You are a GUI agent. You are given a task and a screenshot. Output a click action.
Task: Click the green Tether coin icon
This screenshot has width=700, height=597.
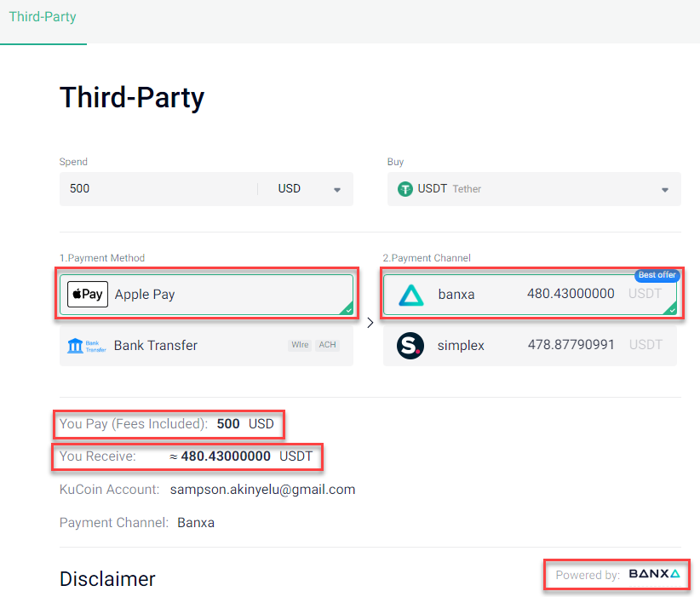point(405,189)
